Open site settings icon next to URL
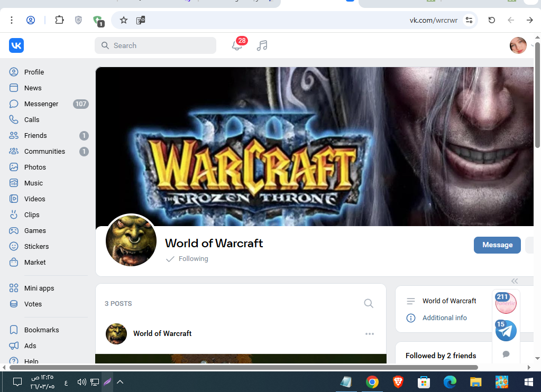The width and height of the screenshot is (541, 392). [x=469, y=21]
